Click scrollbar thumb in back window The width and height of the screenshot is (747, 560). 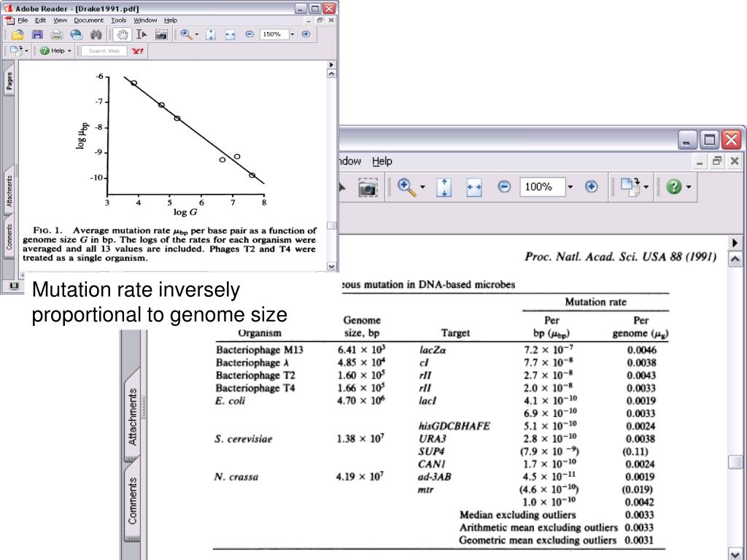tap(735, 462)
